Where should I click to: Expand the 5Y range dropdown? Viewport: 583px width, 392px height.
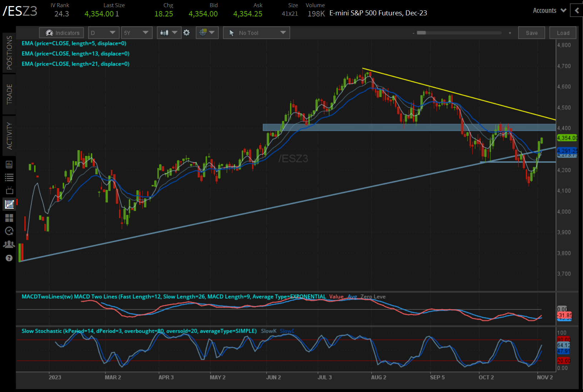[136, 33]
